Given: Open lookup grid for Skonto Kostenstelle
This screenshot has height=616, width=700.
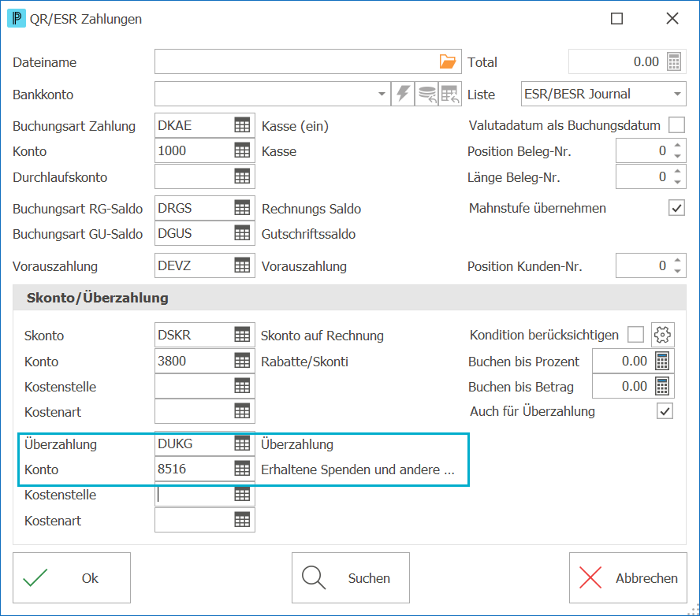Looking at the screenshot, I should 242,386.
